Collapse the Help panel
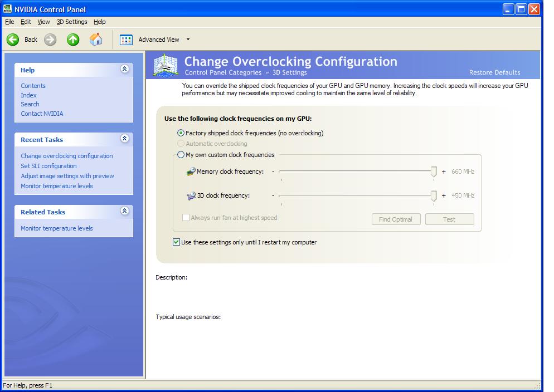 point(124,69)
